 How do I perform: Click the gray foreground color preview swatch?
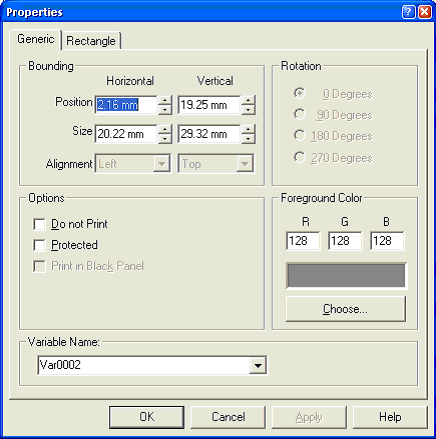point(346,275)
